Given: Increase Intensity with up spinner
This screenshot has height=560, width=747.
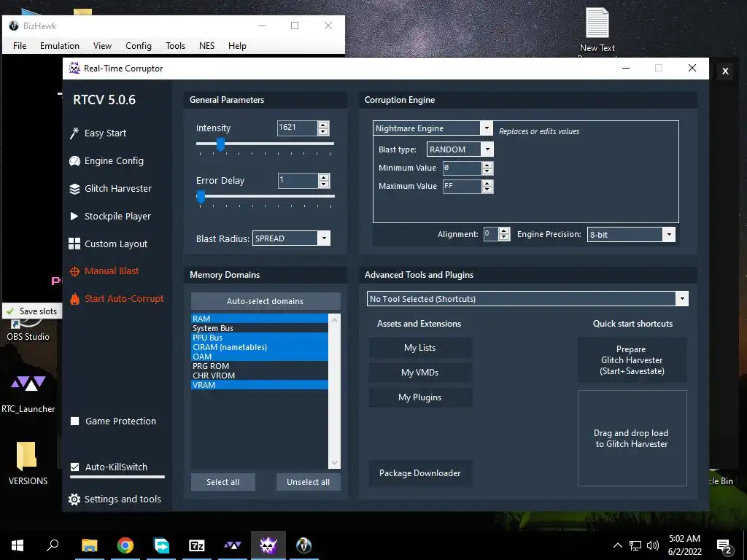Looking at the screenshot, I should click(323, 125).
